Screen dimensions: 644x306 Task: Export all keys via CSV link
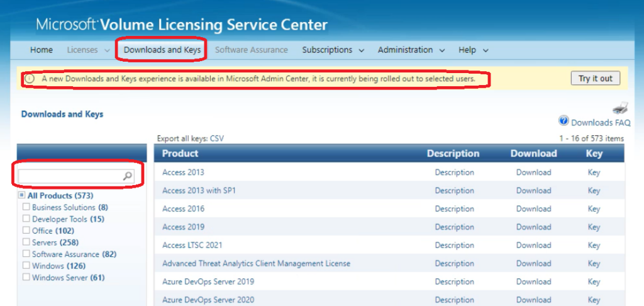217,139
